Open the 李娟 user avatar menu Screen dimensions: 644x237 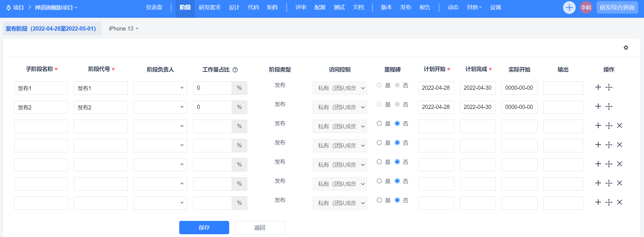[586, 8]
